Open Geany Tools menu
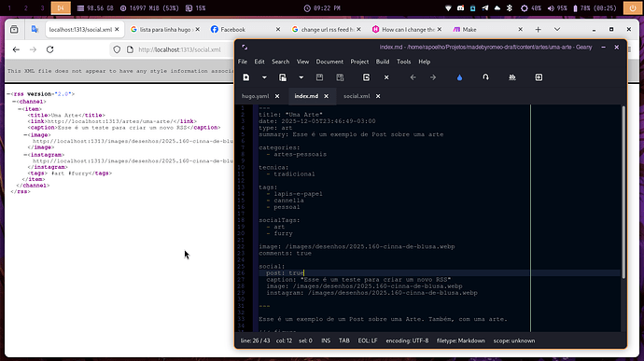Viewport: 644px width, 361px height. [x=404, y=62]
